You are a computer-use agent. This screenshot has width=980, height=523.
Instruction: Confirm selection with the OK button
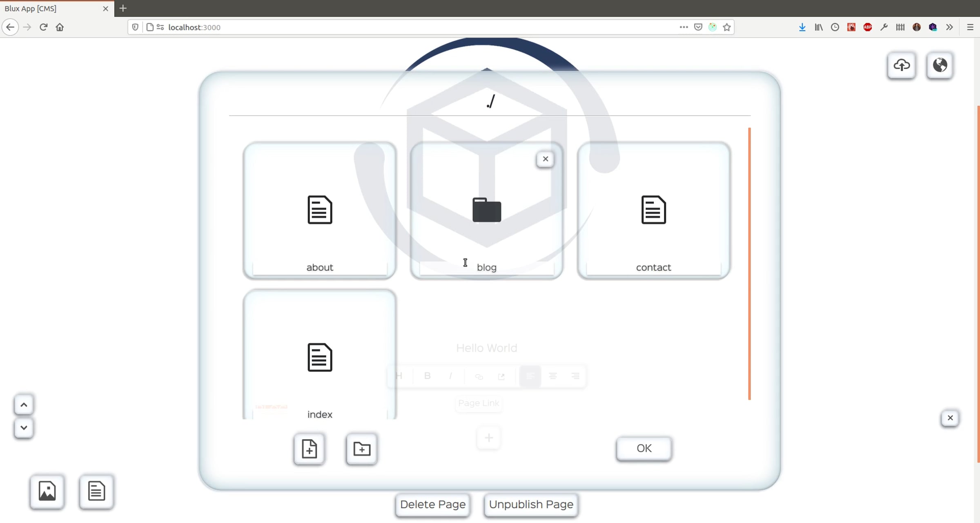click(x=644, y=448)
